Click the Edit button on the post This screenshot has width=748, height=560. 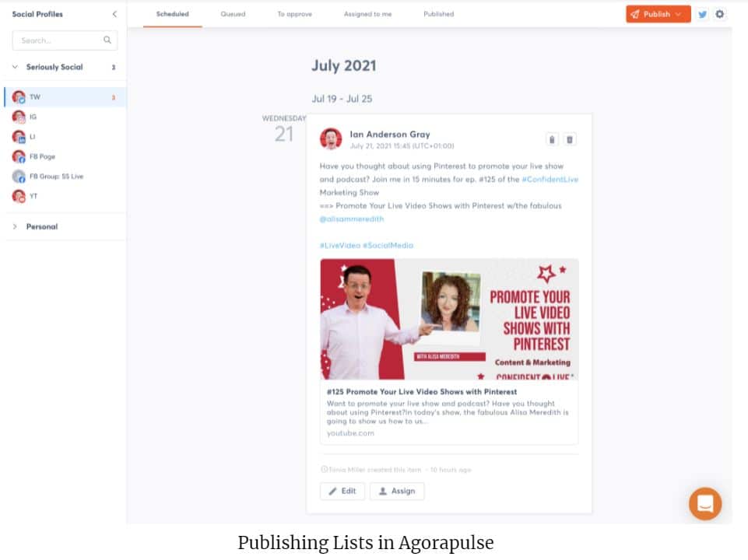(342, 491)
